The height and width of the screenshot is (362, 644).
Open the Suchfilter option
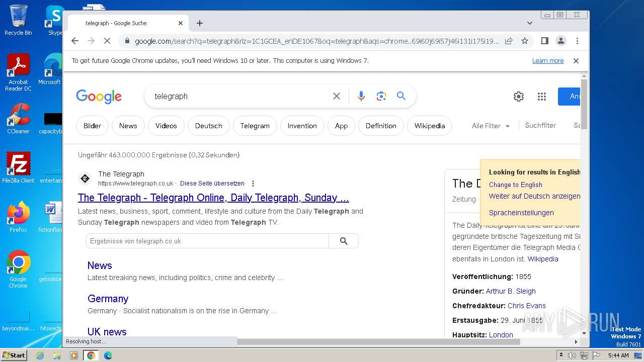click(540, 126)
